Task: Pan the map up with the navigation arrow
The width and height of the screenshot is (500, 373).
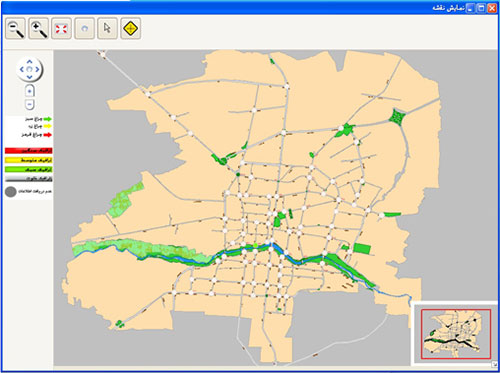Action: pyautogui.click(x=29, y=61)
